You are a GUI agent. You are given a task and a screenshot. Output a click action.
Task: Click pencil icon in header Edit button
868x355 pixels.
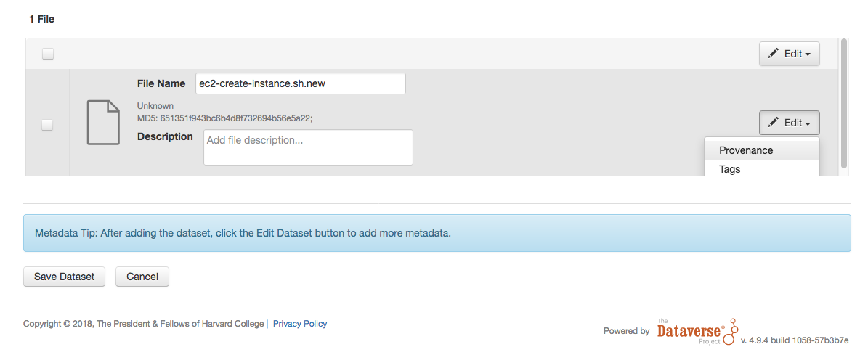[x=774, y=54]
